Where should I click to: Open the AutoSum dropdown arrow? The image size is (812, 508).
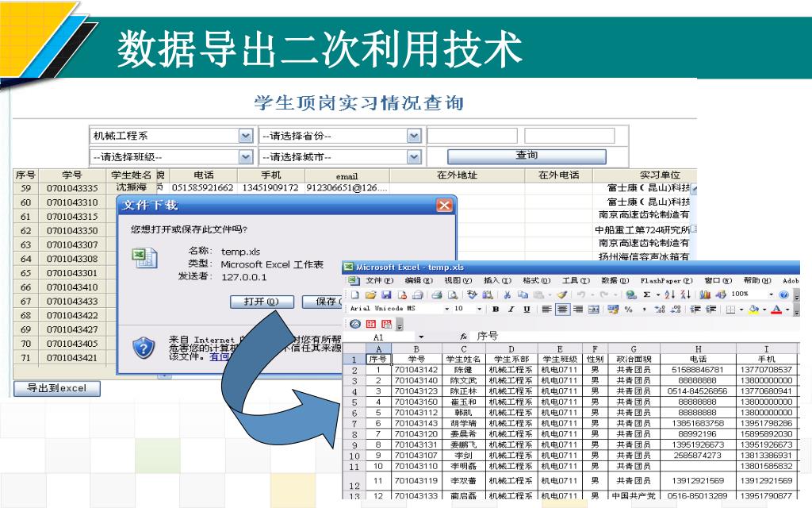(x=658, y=295)
